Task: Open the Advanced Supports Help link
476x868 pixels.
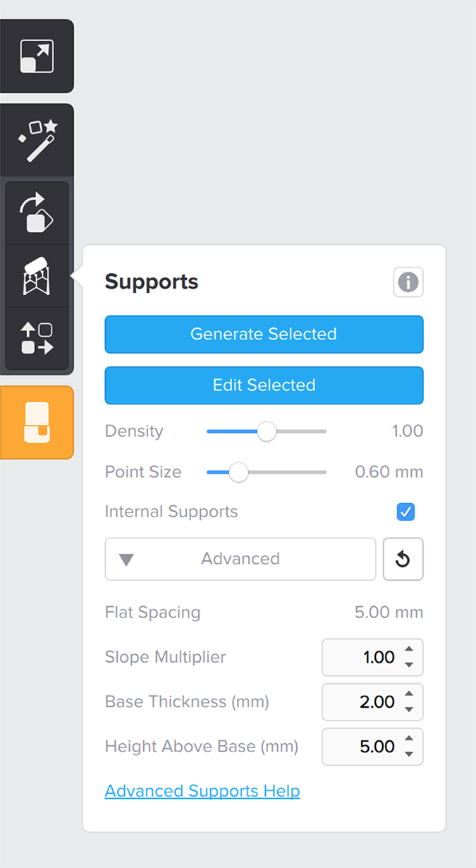Action: pos(202,791)
